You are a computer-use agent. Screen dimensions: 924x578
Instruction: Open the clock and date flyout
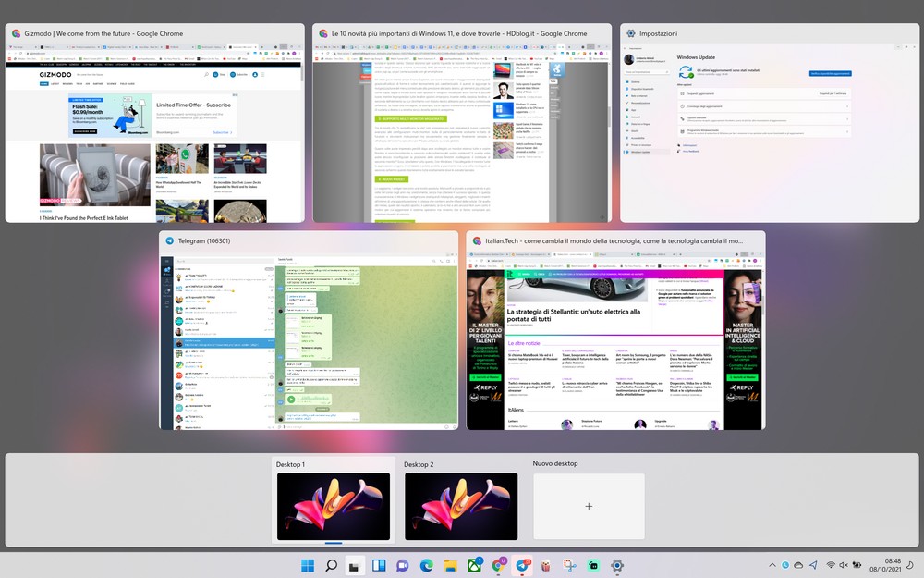point(892,565)
